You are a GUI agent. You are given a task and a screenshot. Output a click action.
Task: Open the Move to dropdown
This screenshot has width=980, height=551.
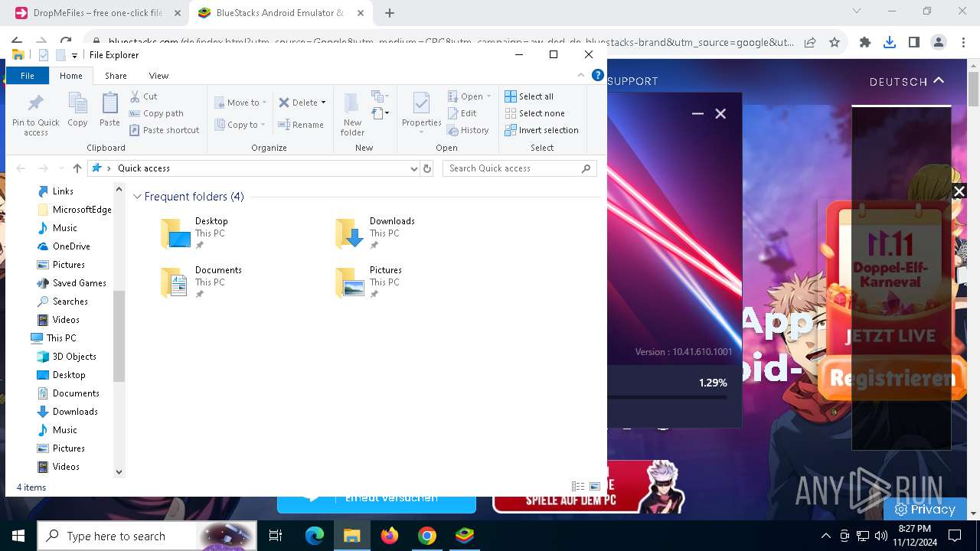point(240,103)
